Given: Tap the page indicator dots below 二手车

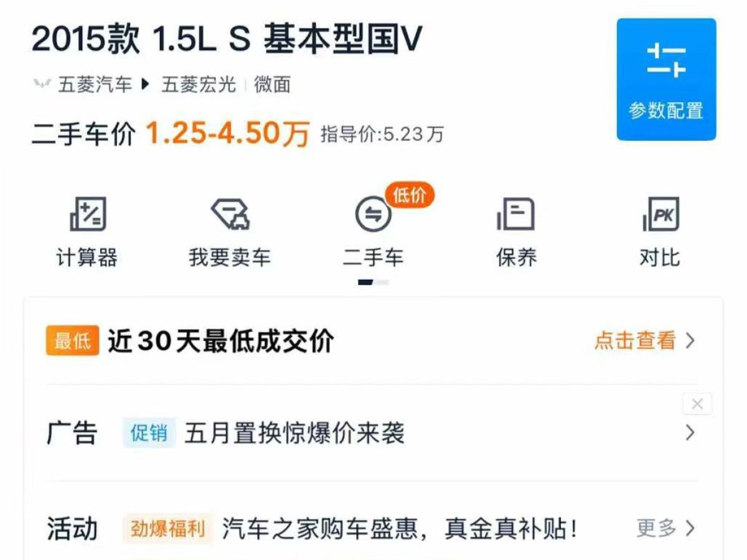Looking at the screenshot, I should pyautogui.click(x=373, y=282).
